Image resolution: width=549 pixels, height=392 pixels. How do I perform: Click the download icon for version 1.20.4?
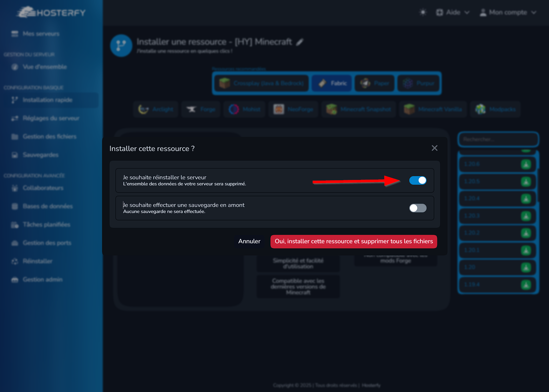[x=526, y=199]
